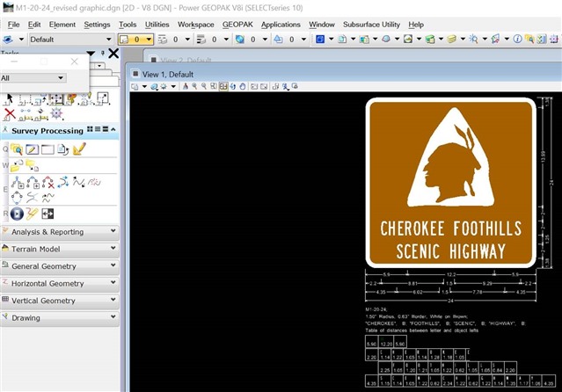This screenshot has height=392, width=562.
Task: Switch Survey Processing to panel layout
Action: tap(106, 129)
